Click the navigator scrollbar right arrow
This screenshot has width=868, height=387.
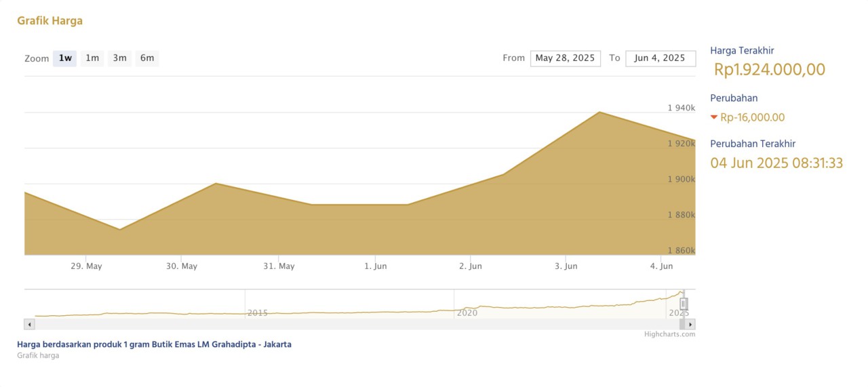click(690, 324)
